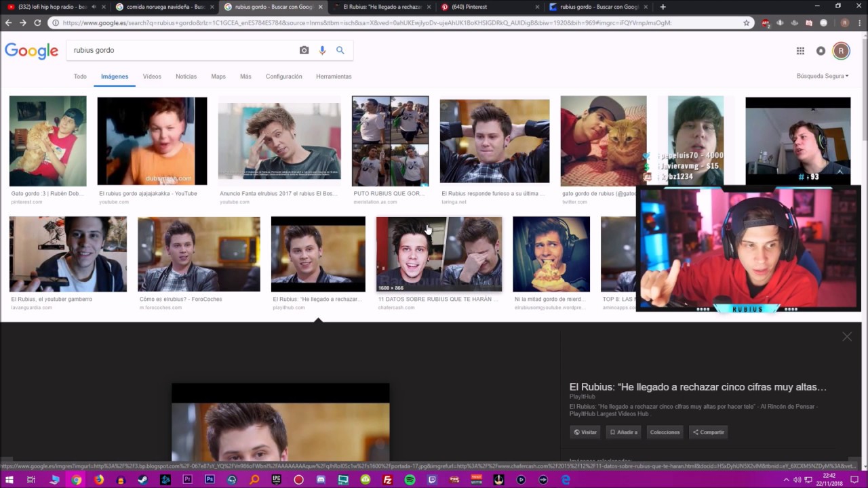Select the Imágenes tab

[x=115, y=77]
